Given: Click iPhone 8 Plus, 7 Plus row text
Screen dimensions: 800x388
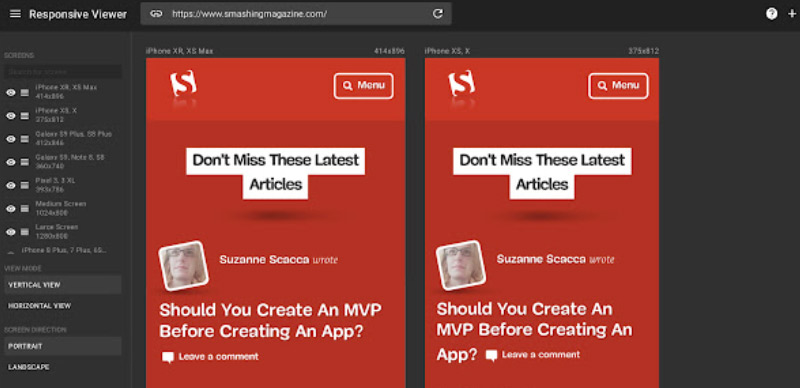Looking at the screenshot, I should (64, 250).
